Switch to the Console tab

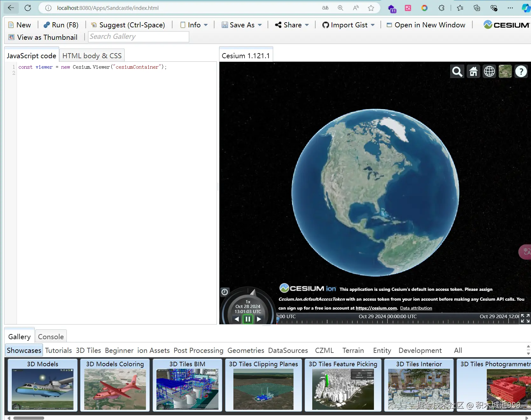(51, 337)
